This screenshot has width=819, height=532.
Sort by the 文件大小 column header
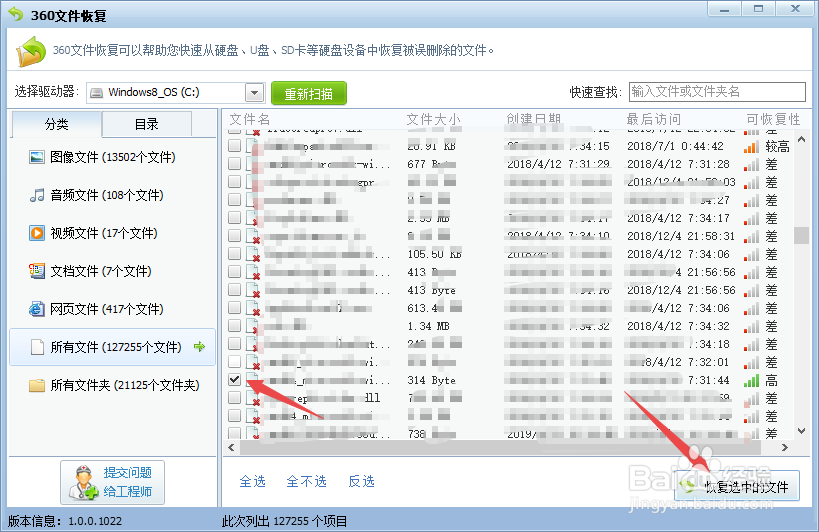434,120
